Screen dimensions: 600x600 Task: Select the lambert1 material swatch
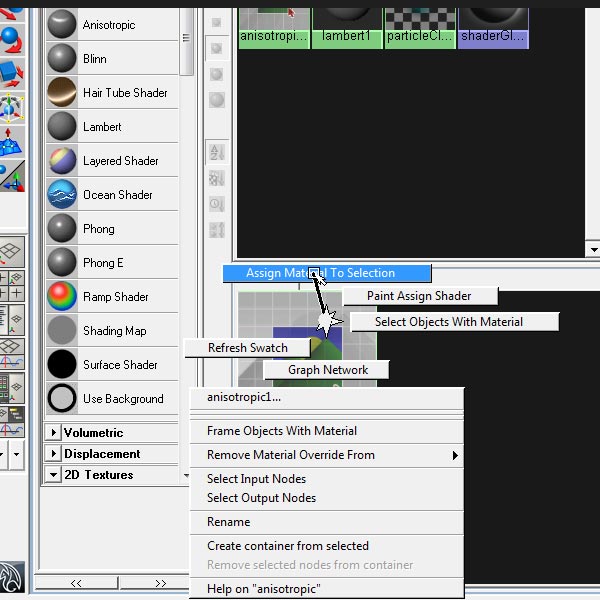347,29
